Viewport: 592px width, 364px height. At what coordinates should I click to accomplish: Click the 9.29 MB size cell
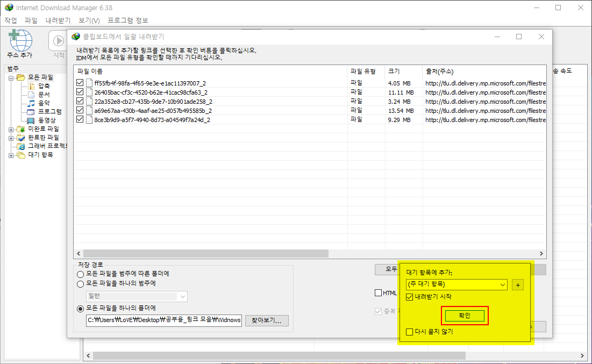point(399,120)
